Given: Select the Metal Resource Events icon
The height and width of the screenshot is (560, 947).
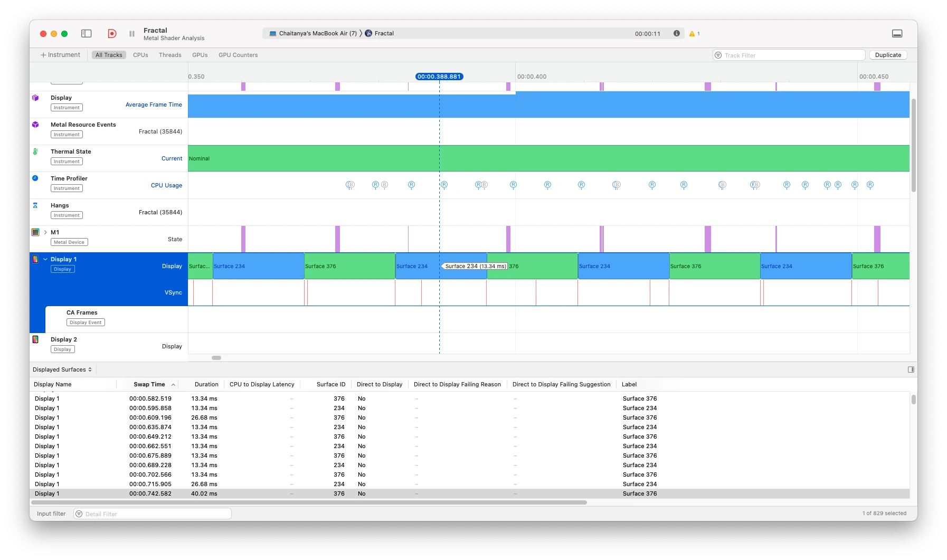Looking at the screenshot, I should coord(35,125).
